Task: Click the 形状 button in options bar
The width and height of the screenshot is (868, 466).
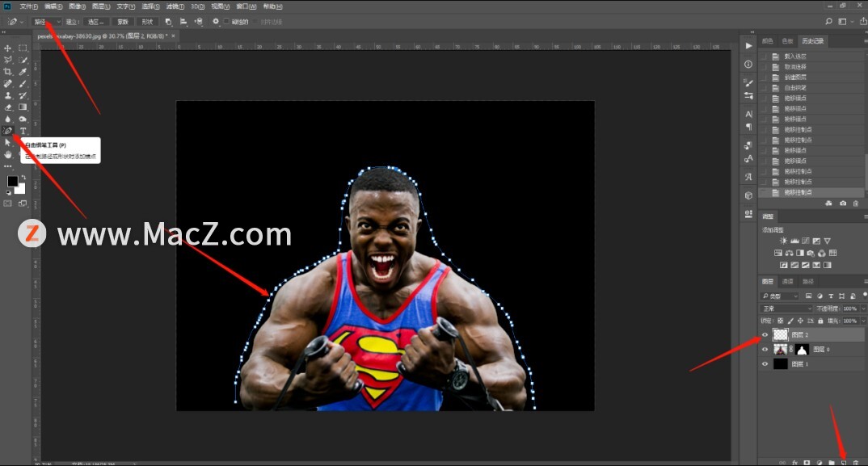Action: (147, 22)
